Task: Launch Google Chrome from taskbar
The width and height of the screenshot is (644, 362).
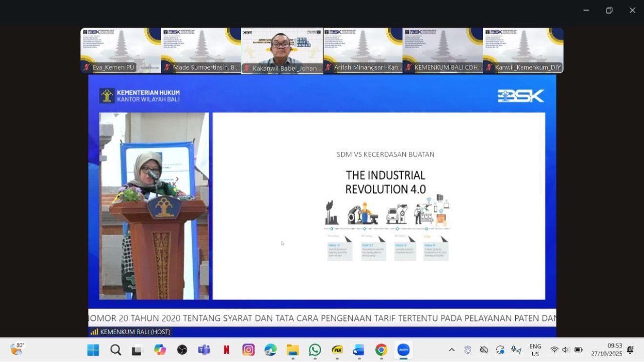Action: [x=382, y=350]
